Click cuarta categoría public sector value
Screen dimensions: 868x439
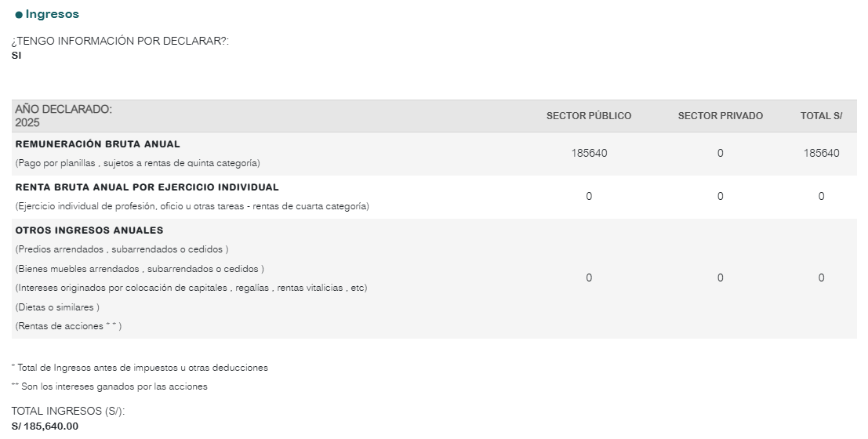pyautogui.click(x=589, y=197)
